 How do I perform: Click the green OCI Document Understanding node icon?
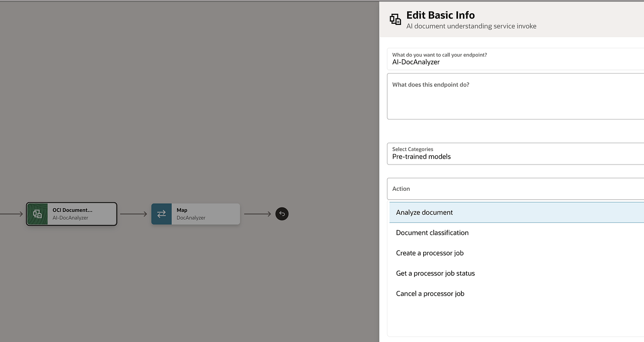tap(37, 214)
